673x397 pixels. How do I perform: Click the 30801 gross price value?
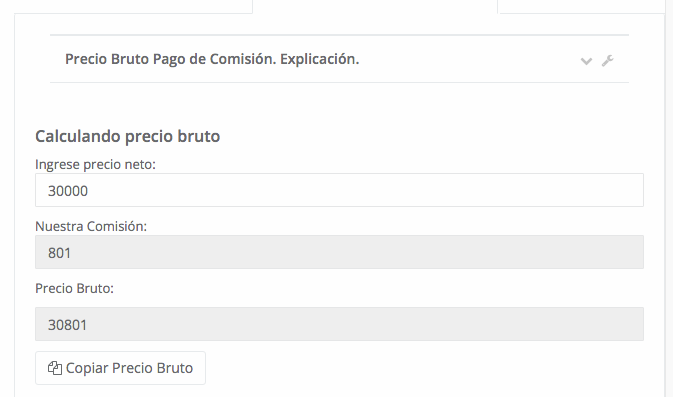pos(67,325)
